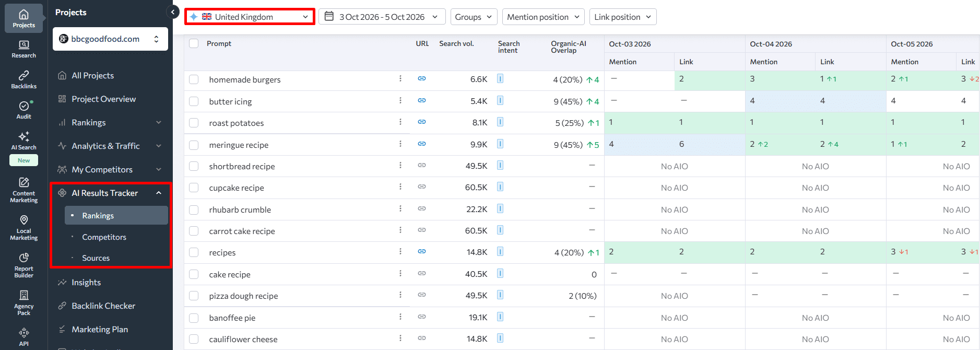Open the Groups dropdown
Viewport: 980px width, 350px height.
click(x=474, y=17)
